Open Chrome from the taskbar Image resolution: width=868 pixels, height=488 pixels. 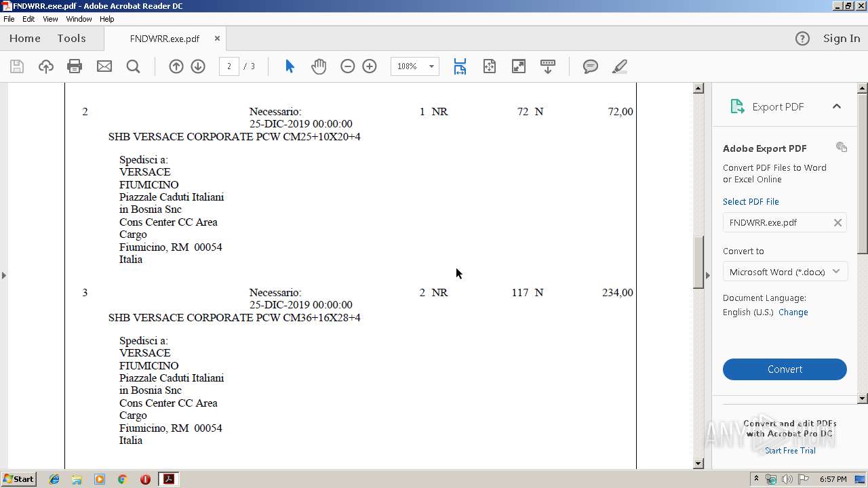(122, 479)
